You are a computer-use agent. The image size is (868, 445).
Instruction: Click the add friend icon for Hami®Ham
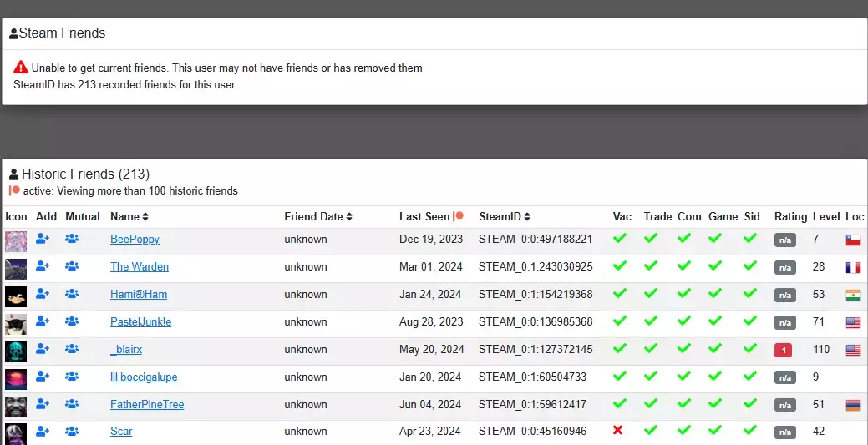coord(43,293)
